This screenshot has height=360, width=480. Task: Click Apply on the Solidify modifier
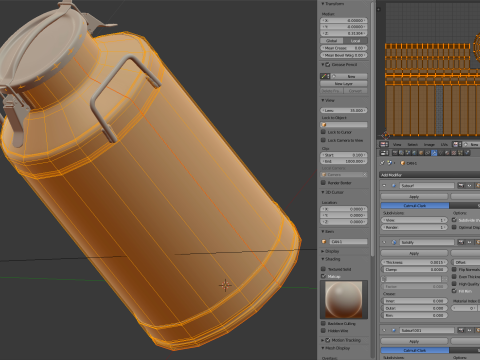[414, 253]
